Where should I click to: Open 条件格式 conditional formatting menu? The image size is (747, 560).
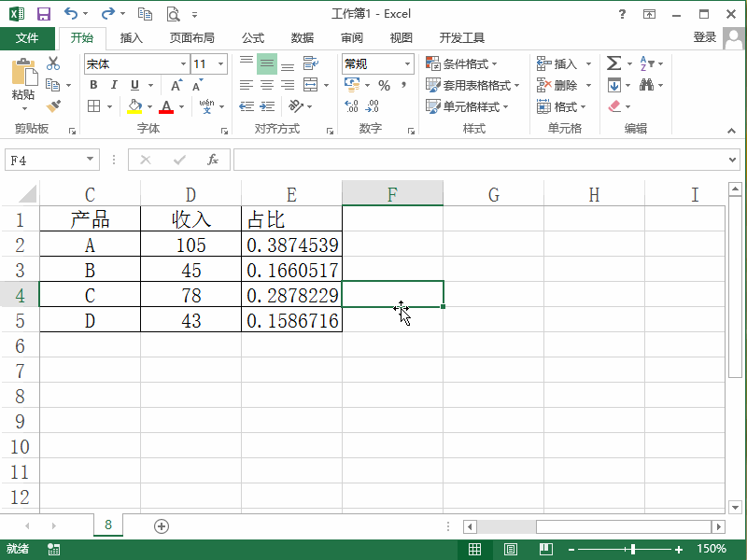click(x=461, y=63)
